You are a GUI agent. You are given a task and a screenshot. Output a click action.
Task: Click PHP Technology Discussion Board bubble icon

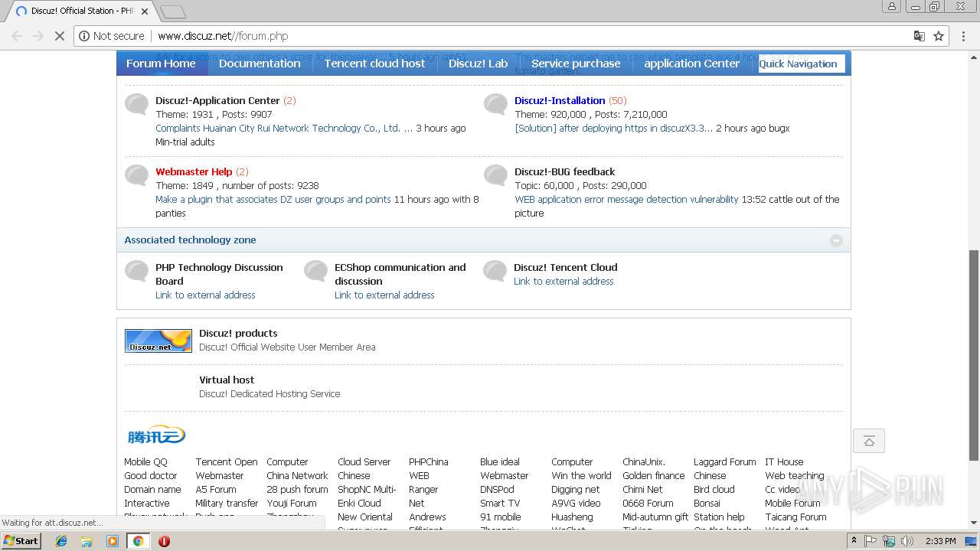[136, 271]
